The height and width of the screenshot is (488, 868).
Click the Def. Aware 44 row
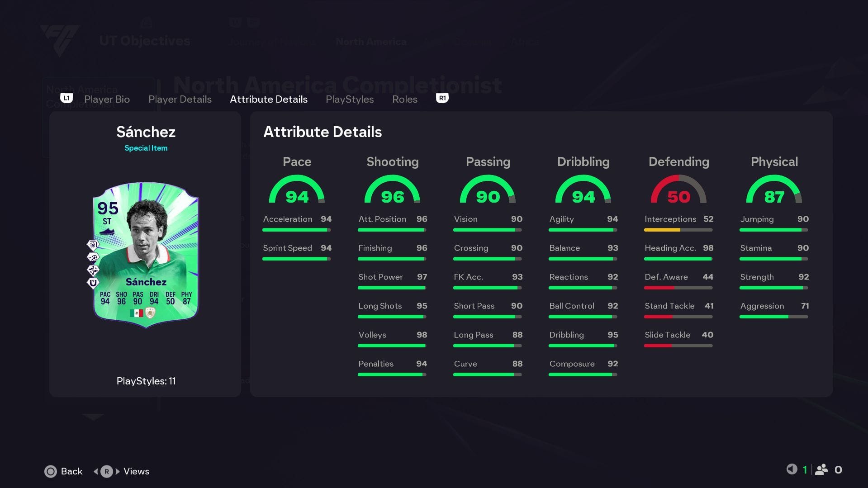678,281
